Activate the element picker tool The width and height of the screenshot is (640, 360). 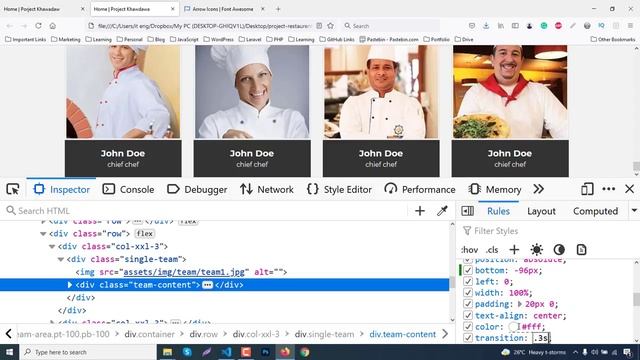pos(13,189)
